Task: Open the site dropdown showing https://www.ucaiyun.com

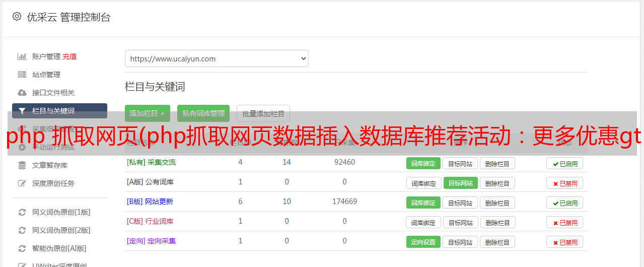Action: click(217, 58)
